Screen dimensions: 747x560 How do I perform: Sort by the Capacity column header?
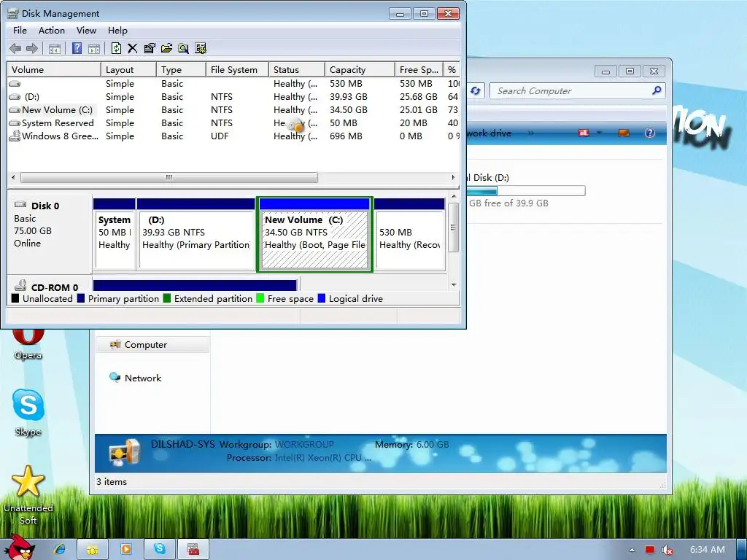click(x=360, y=69)
